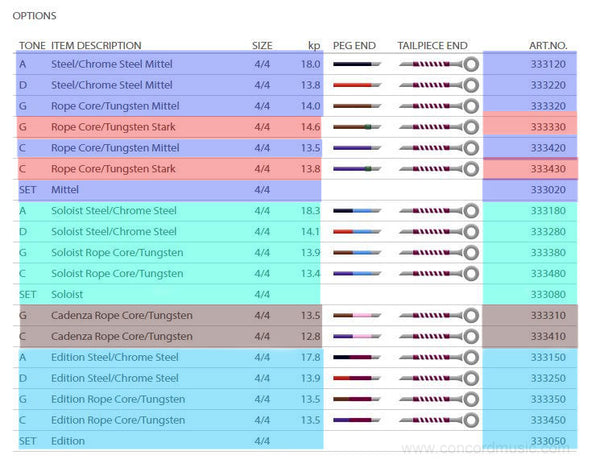Click the red-highlighted article number 333330
600x476 pixels.
point(548,127)
